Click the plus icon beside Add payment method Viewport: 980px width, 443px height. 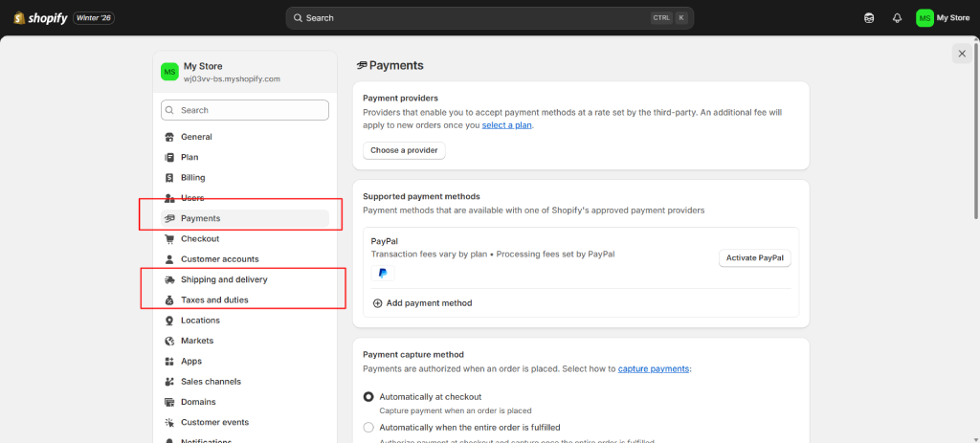(377, 303)
